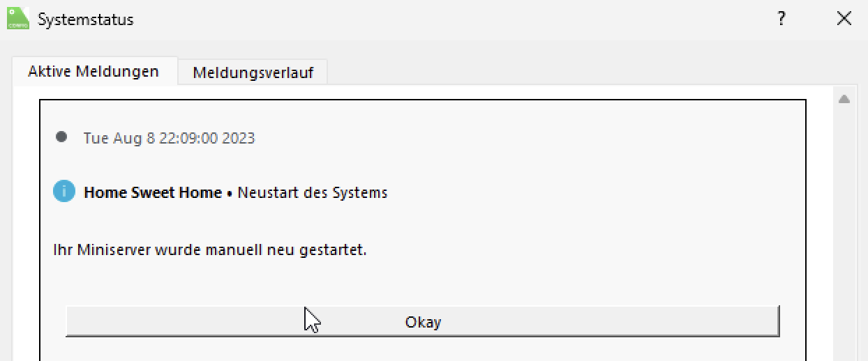The width and height of the screenshot is (868, 361).
Task: Click the Neustart des Systems text
Action: click(x=312, y=192)
